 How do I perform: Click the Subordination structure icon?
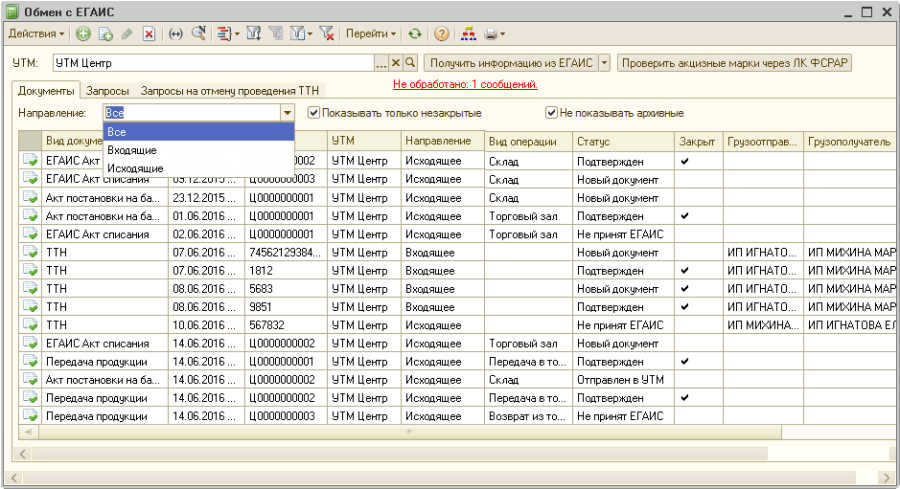(x=468, y=34)
